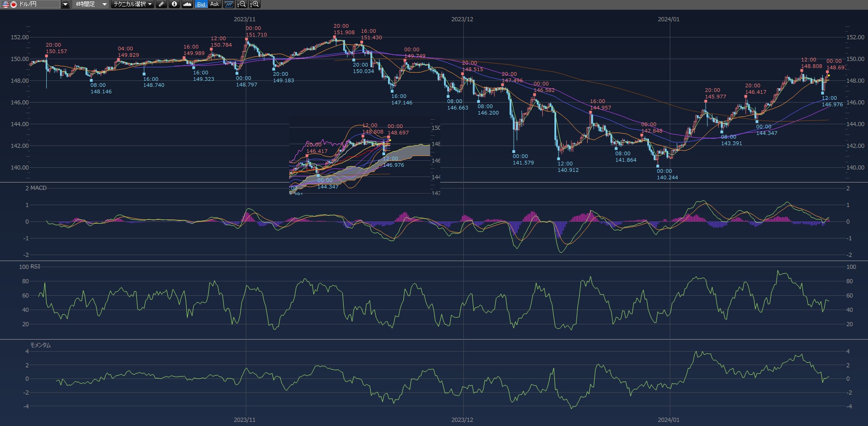Open the chart information icon
This screenshot has width=868, height=426.
[174, 4]
